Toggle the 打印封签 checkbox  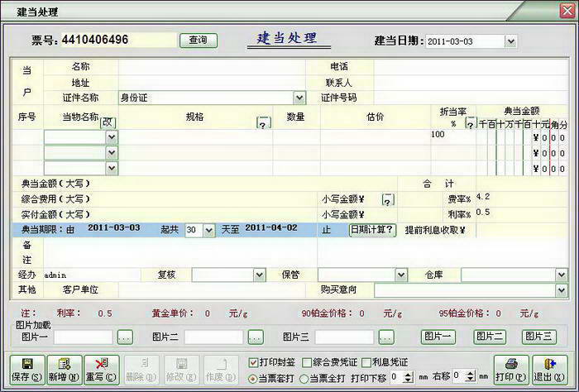pyautogui.click(x=253, y=362)
